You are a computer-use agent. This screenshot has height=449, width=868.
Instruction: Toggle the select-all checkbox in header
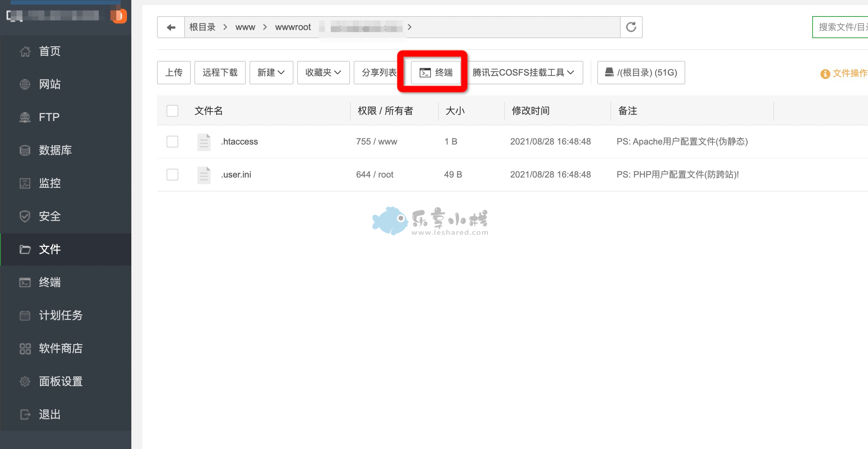pos(172,111)
